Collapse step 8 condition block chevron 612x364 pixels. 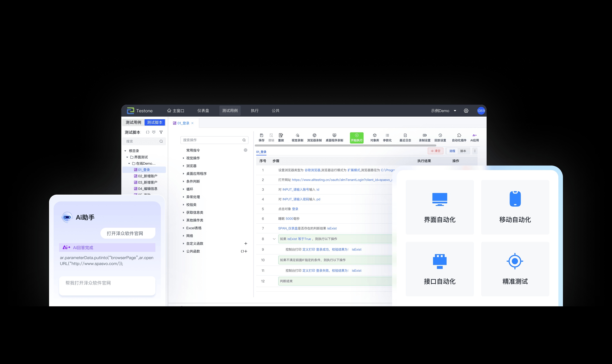tap(274, 239)
